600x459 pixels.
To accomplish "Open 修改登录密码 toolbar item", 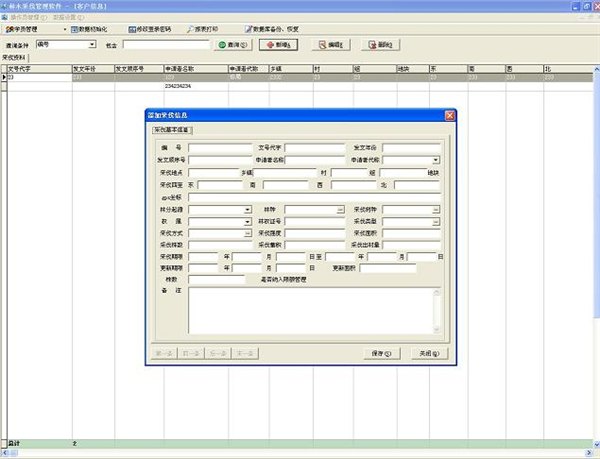I will 150,29.
